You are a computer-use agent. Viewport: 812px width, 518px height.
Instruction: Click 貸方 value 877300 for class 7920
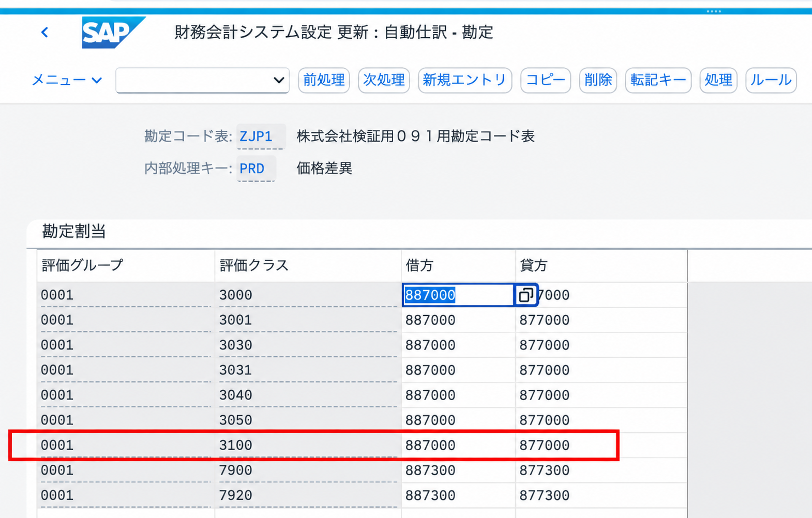click(545, 496)
